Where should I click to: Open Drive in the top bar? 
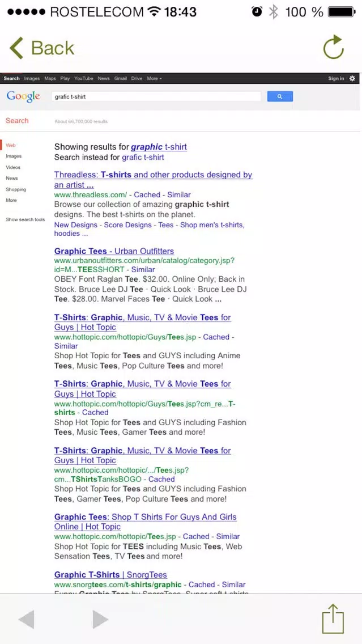(x=137, y=78)
